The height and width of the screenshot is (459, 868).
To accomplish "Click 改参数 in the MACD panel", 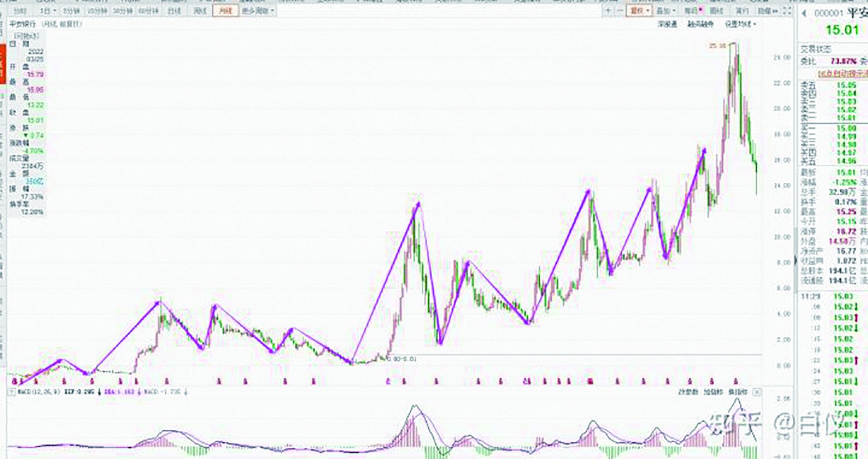I will click(688, 392).
